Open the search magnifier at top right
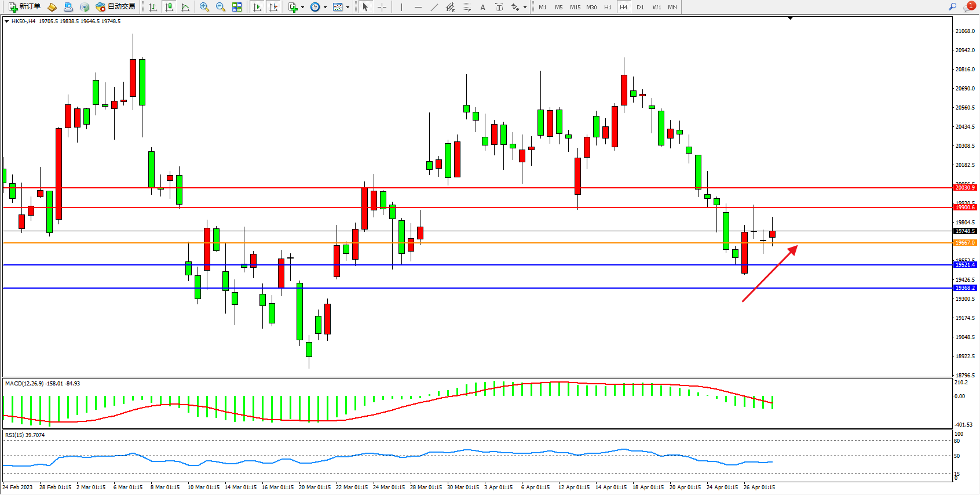Screen dimensions: 980x495 pos(952,7)
